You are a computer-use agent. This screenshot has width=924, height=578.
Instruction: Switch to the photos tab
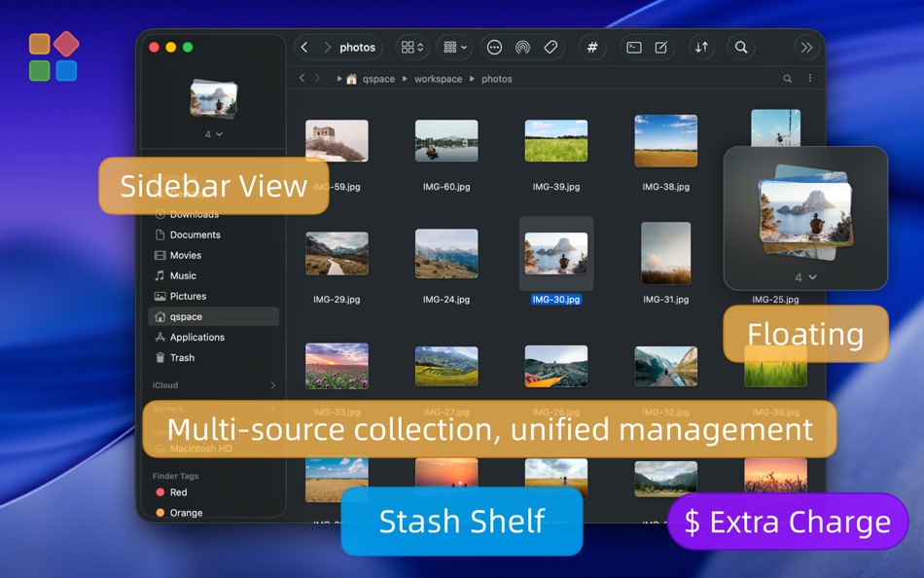pos(358,47)
